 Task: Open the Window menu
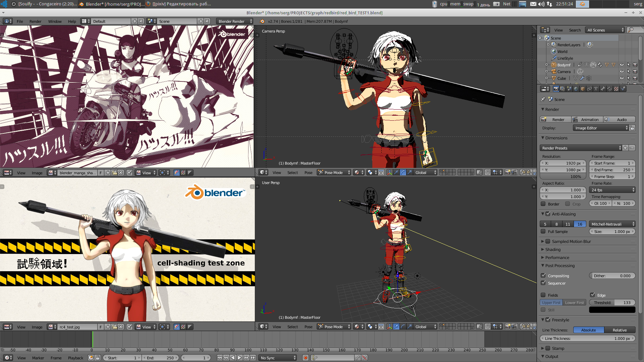[55, 21]
